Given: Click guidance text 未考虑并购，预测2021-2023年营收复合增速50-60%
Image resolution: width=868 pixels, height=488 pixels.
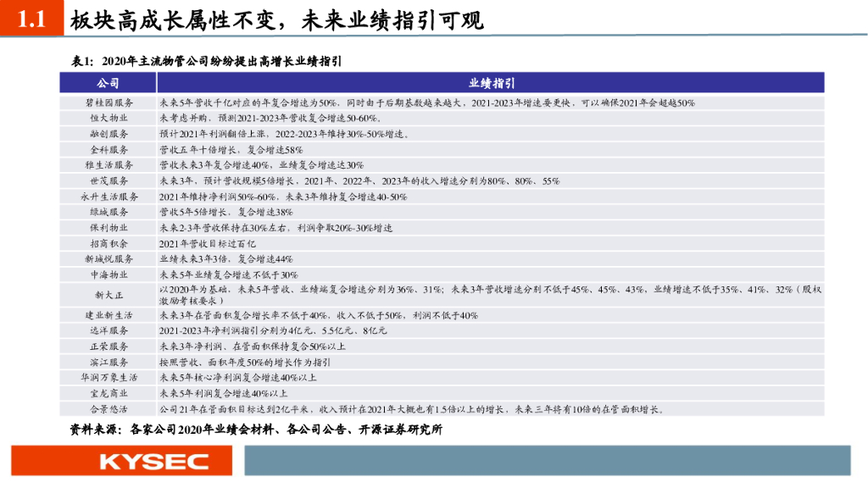Looking at the screenshot, I should (x=270, y=119).
